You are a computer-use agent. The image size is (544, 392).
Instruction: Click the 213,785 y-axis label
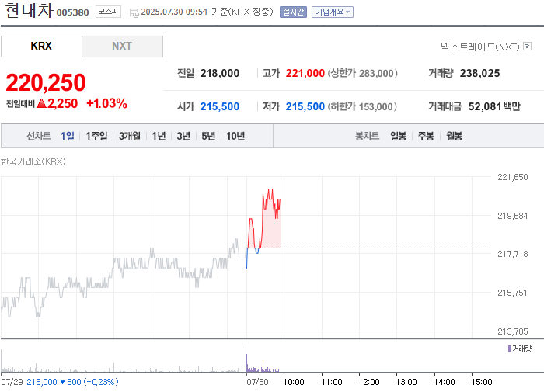click(x=512, y=331)
